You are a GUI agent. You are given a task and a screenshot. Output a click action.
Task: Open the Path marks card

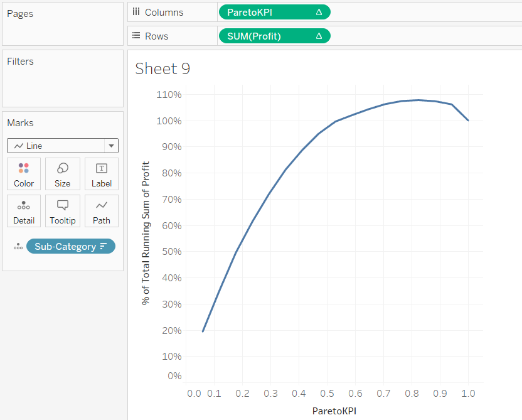click(x=102, y=211)
